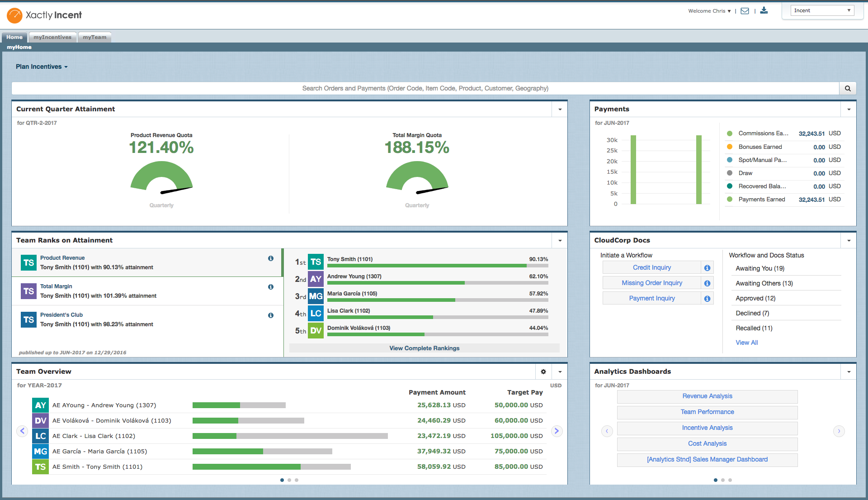Open the Revenue Analysis dashboard
The width and height of the screenshot is (868, 500).
point(707,396)
